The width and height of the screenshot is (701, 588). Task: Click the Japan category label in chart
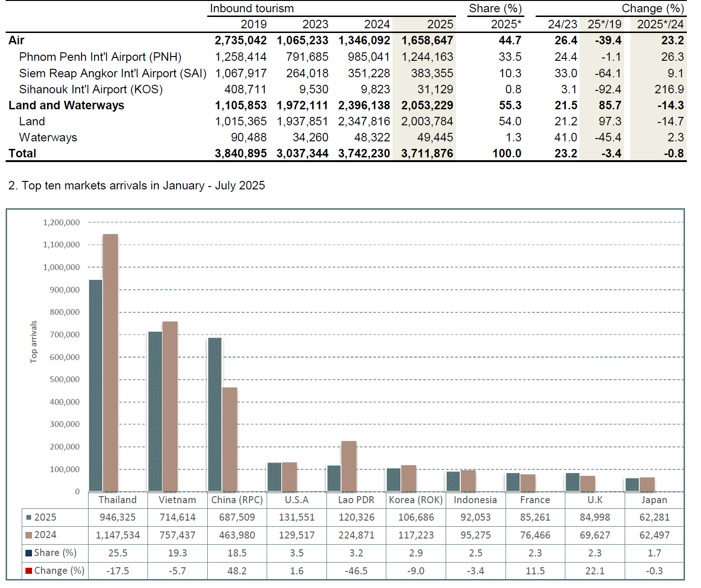click(x=654, y=500)
